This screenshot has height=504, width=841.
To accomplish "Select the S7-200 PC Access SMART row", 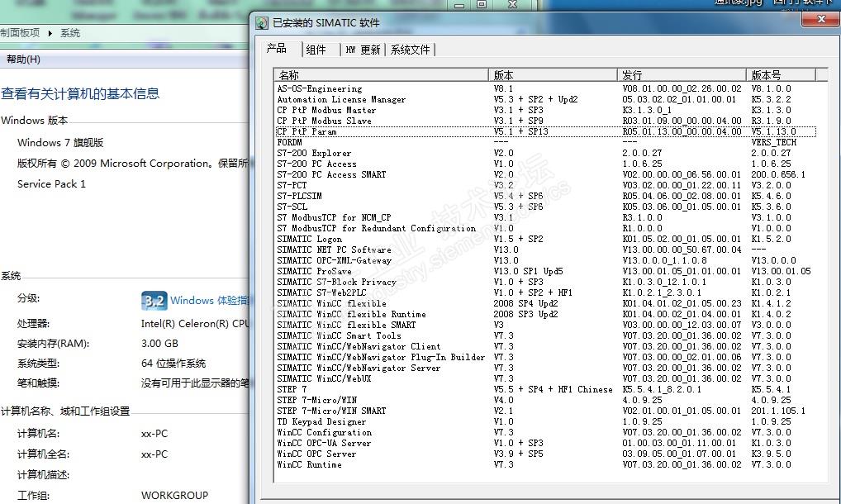I will pyautogui.click(x=545, y=174).
